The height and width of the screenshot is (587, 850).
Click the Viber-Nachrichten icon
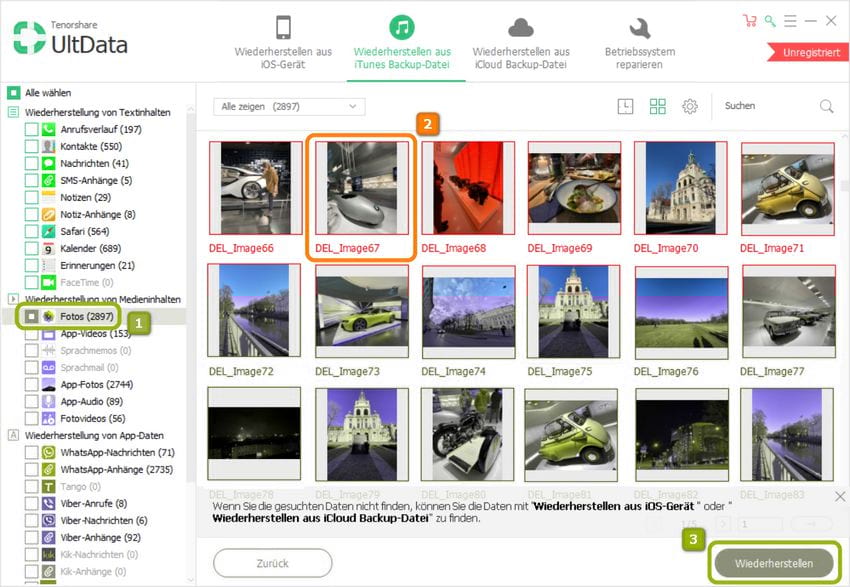[x=49, y=520]
